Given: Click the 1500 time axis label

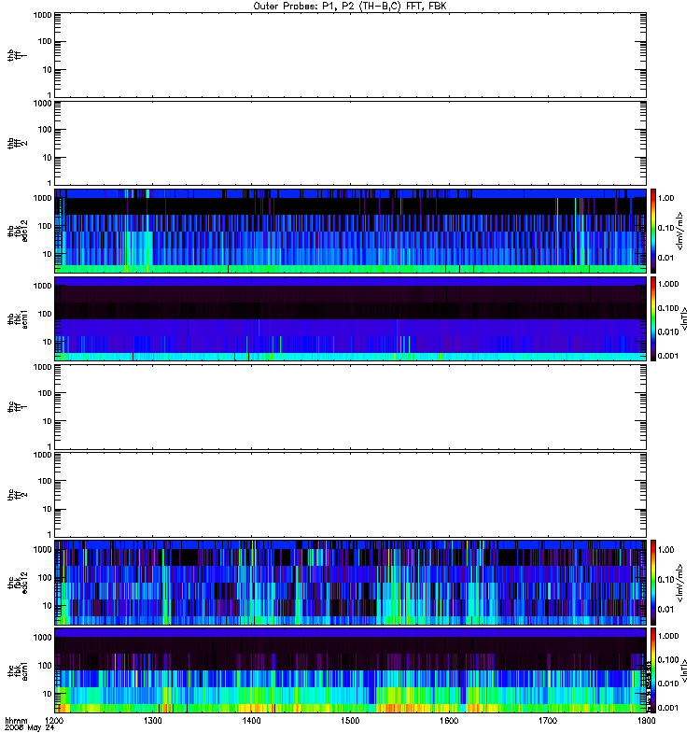Looking at the screenshot, I should (350, 721).
